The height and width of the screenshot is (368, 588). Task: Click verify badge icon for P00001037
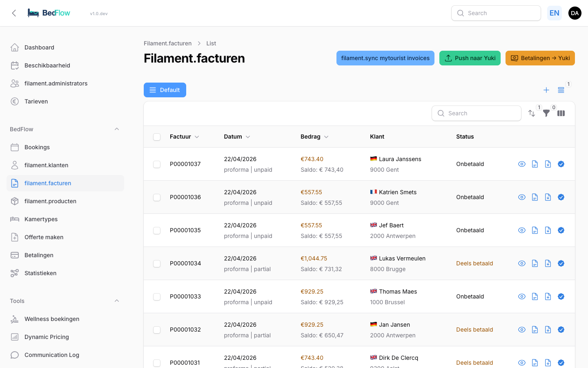(561, 164)
